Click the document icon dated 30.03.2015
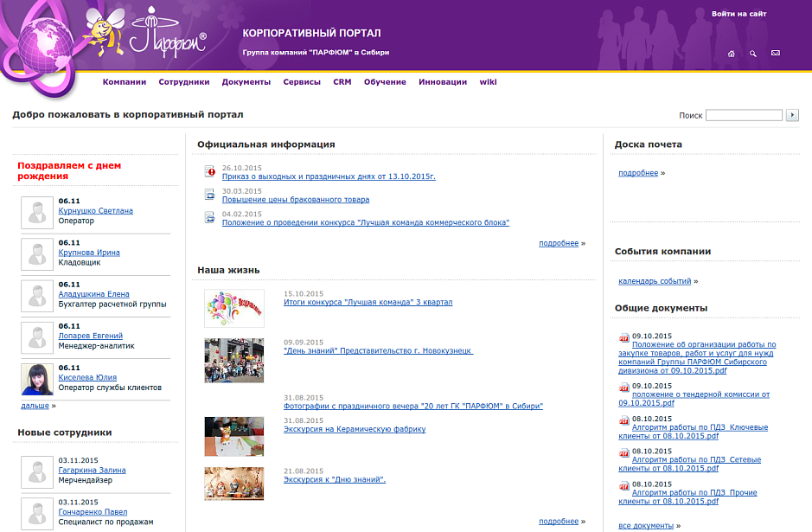 pyautogui.click(x=210, y=195)
